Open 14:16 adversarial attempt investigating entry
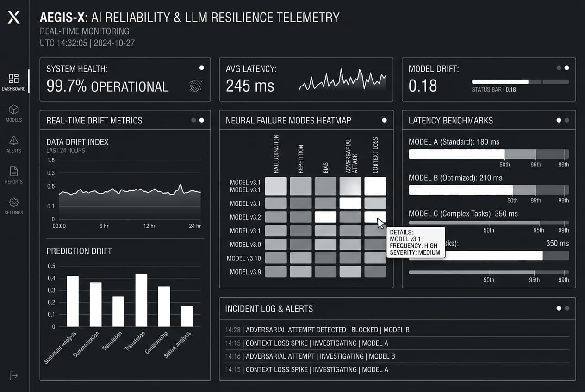The width and height of the screenshot is (585, 392). 398,356
